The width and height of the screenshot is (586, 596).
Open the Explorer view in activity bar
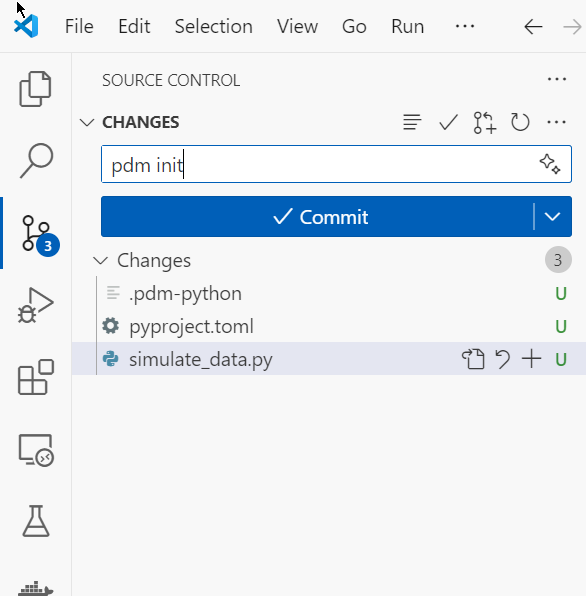(x=35, y=89)
